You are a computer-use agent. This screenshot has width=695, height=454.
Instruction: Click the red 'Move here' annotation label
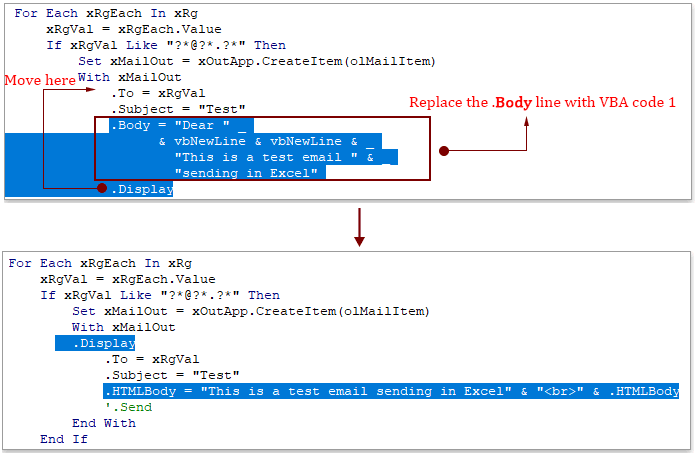pos(40,80)
